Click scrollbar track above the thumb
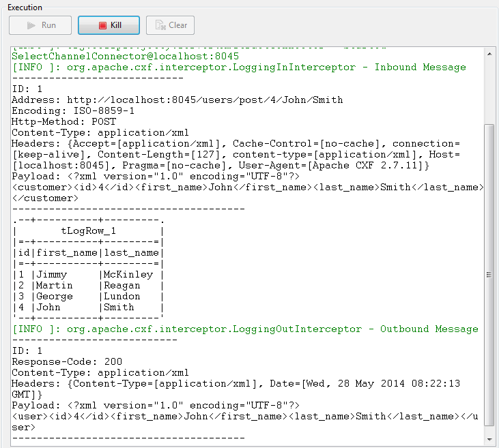499x448 pixels. coord(489,89)
